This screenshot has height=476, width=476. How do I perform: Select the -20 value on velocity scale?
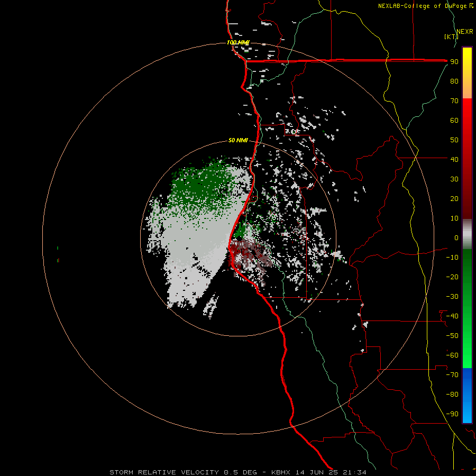point(452,277)
